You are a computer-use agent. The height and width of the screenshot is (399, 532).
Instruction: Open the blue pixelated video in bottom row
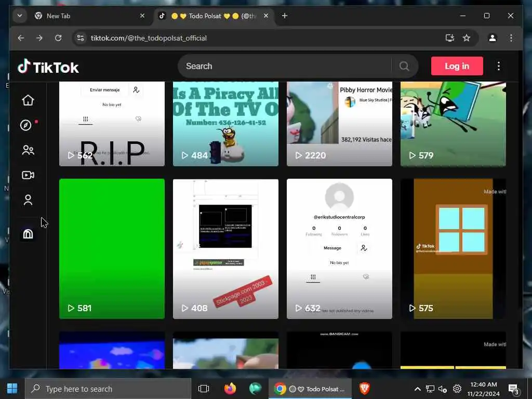[x=112, y=350]
